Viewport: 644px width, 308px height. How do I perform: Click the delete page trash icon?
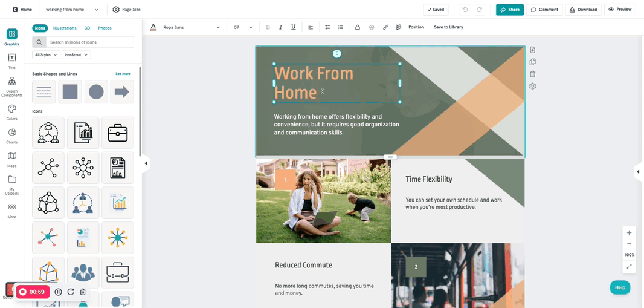point(533,74)
